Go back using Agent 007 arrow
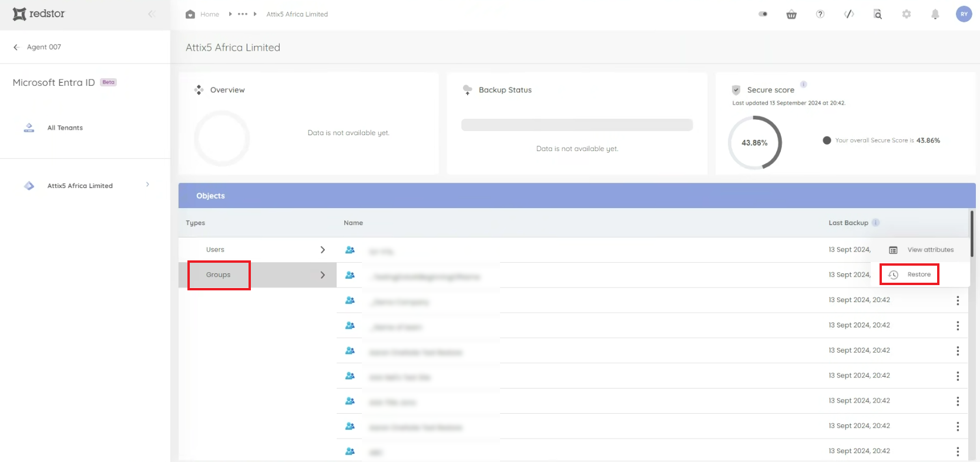 (x=16, y=47)
